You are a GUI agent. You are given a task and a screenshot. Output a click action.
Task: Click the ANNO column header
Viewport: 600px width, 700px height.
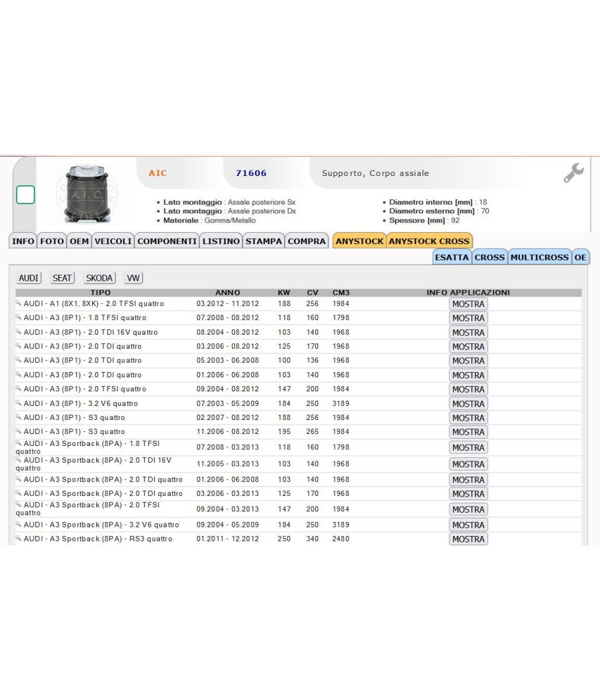click(x=228, y=293)
